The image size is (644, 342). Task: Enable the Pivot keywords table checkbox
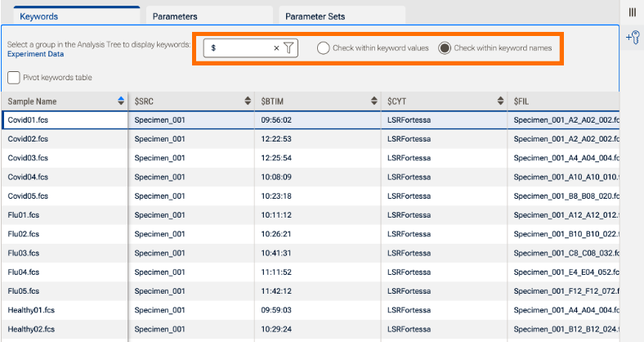pos(15,78)
